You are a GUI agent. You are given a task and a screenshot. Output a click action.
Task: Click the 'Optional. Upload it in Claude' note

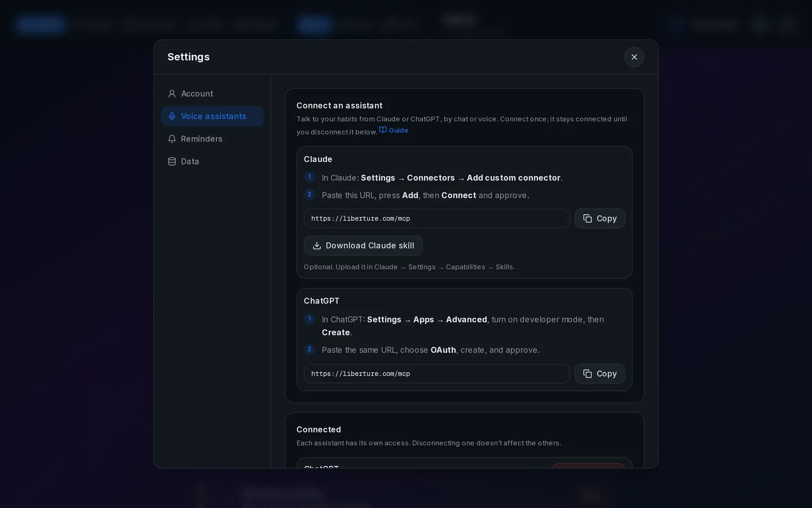409,267
